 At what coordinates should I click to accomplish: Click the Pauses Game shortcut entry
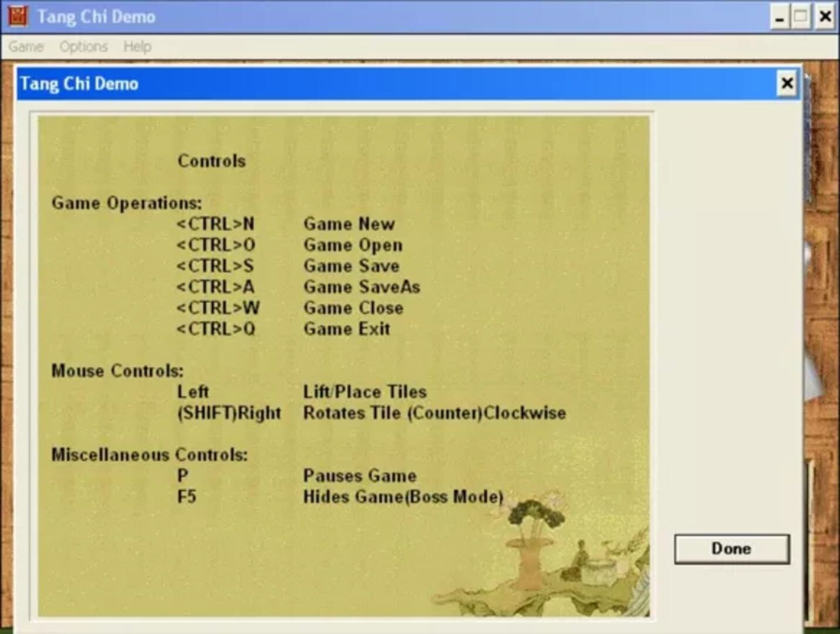coord(360,475)
